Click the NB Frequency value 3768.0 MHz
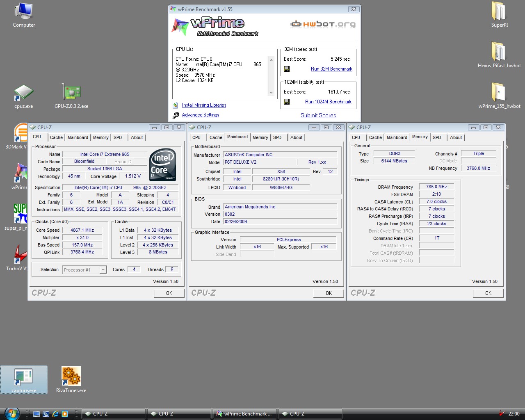This screenshot has height=420, width=525. [478, 169]
